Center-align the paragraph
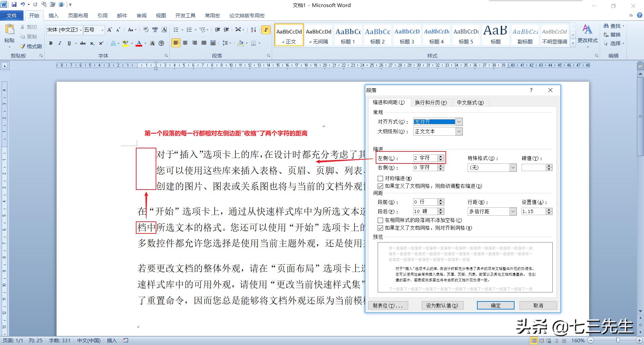This screenshot has height=345, width=644. pos(185,43)
